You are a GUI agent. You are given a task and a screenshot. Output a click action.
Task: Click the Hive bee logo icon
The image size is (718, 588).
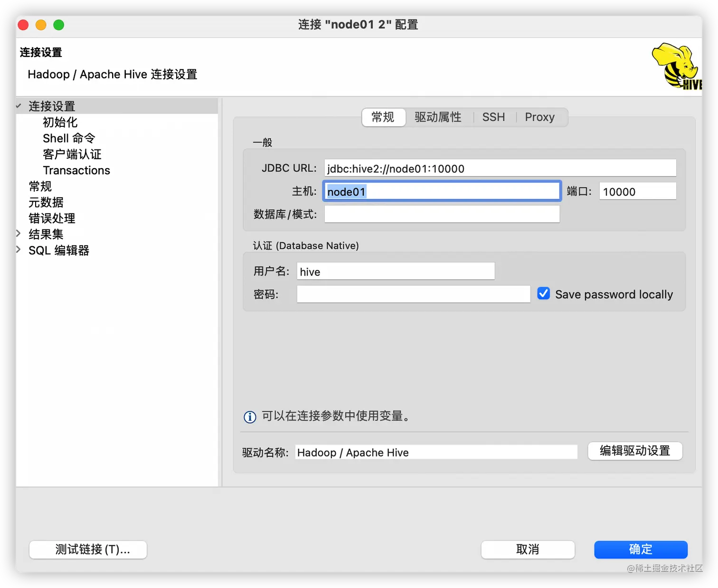tap(677, 66)
